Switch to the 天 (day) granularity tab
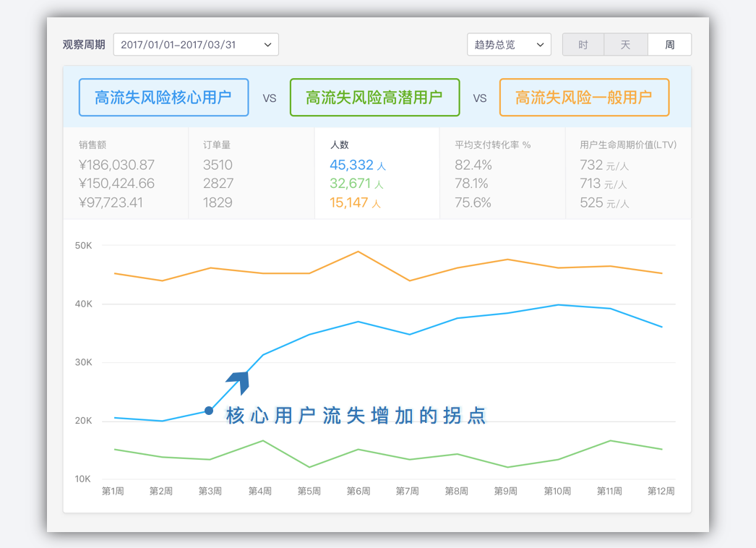This screenshot has width=756, height=548. (x=625, y=44)
